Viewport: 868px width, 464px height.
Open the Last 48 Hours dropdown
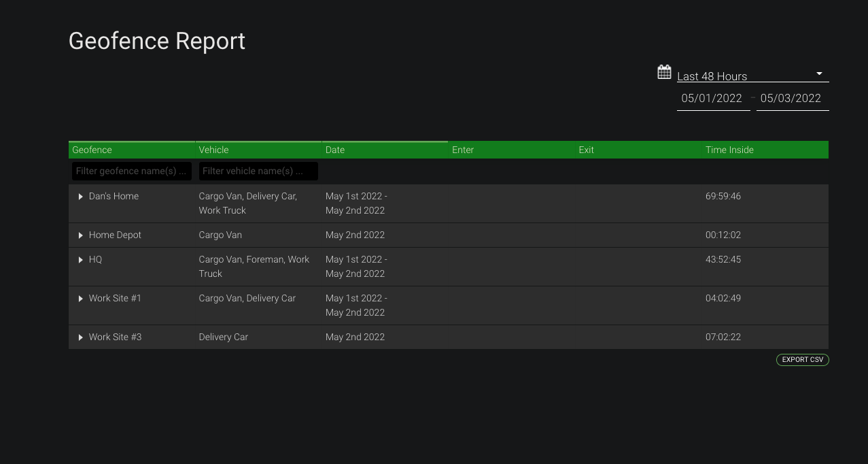coord(752,76)
